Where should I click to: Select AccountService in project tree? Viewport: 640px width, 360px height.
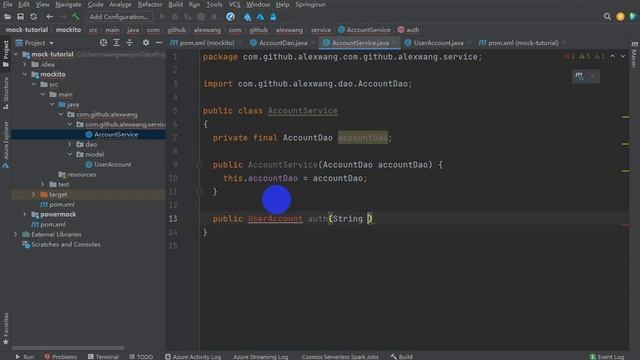pyautogui.click(x=116, y=134)
